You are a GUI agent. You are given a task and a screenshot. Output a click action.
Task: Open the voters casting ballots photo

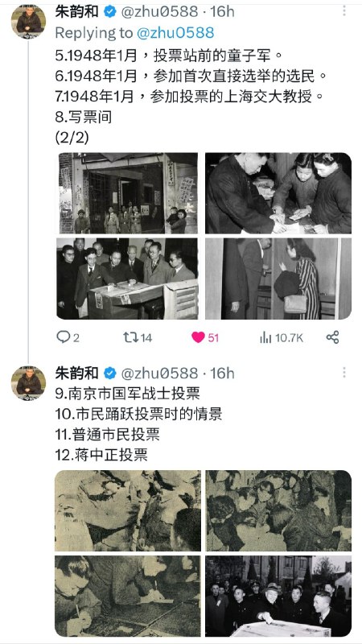(278, 193)
